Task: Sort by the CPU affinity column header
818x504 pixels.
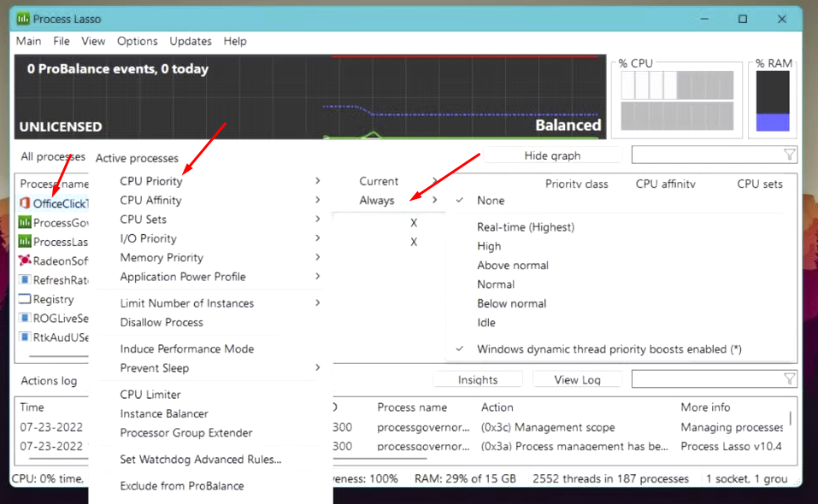Action: pyautogui.click(x=665, y=184)
